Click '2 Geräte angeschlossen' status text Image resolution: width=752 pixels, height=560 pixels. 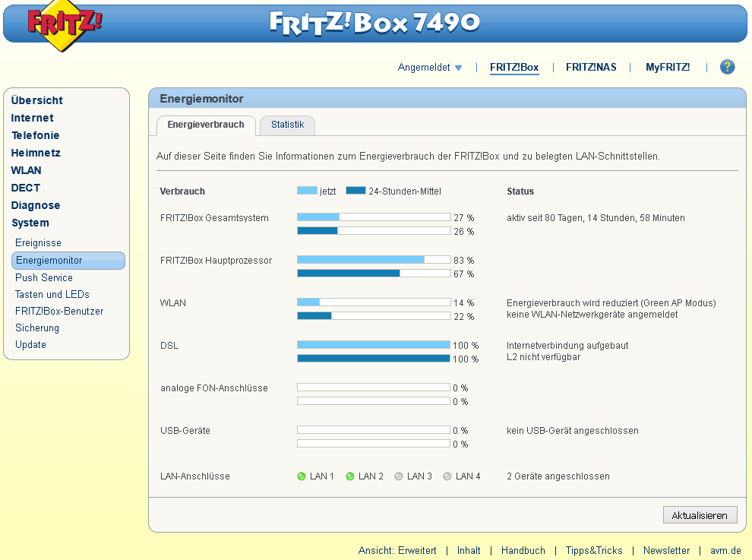[x=558, y=476]
